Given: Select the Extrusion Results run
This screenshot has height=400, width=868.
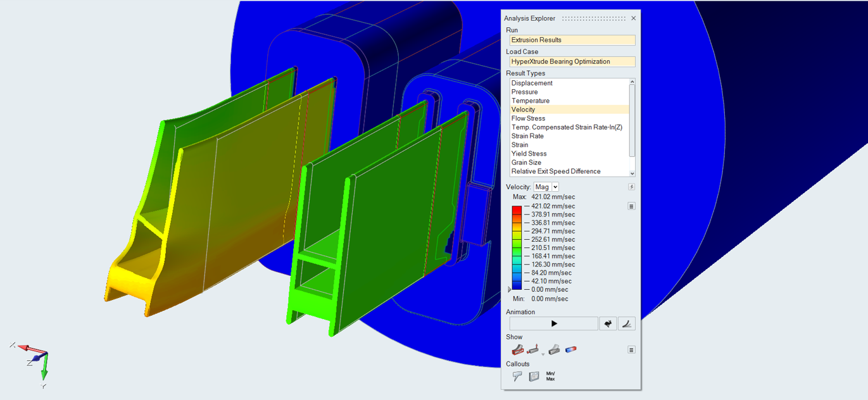Looking at the screenshot, I should [x=572, y=40].
